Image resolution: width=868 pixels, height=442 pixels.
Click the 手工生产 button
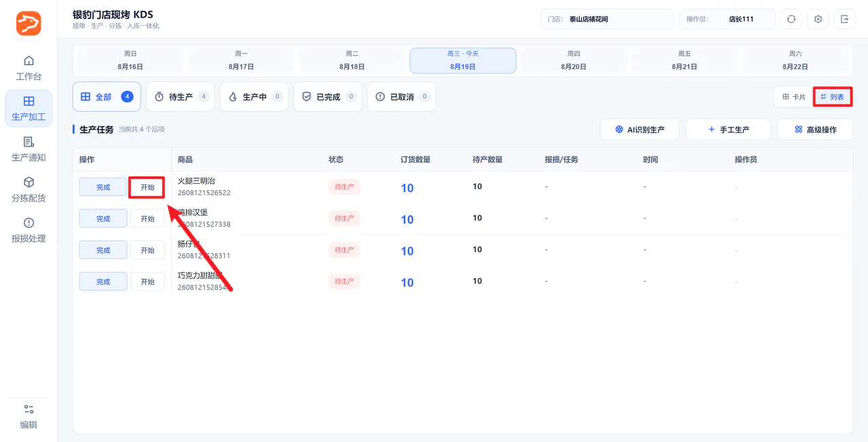coord(728,129)
